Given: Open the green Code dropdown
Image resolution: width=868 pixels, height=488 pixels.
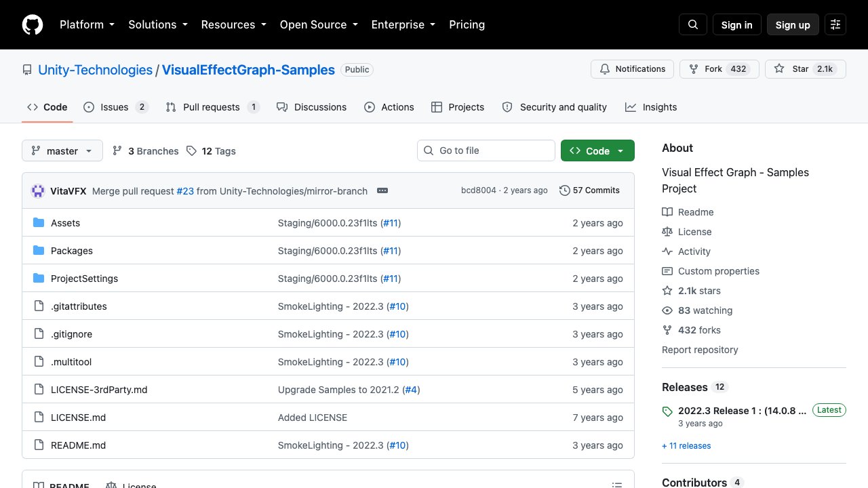Looking at the screenshot, I should coord(597,150).
